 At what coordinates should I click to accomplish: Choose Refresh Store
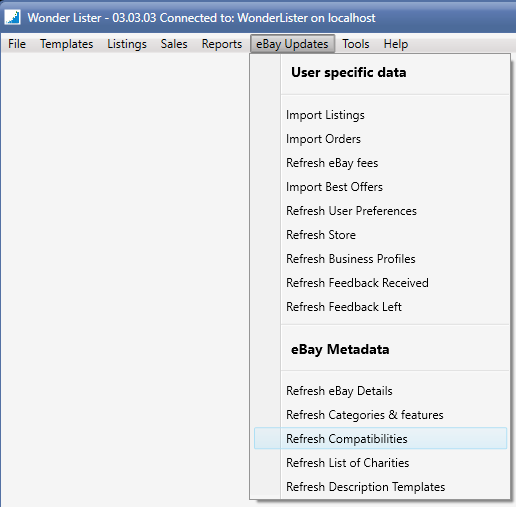tap(380, 235)
